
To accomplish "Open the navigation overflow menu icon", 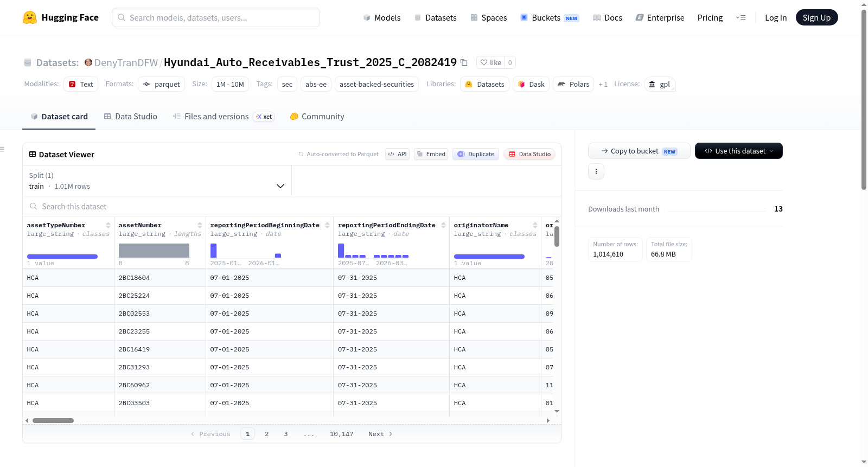I will [x=741, y=17].
